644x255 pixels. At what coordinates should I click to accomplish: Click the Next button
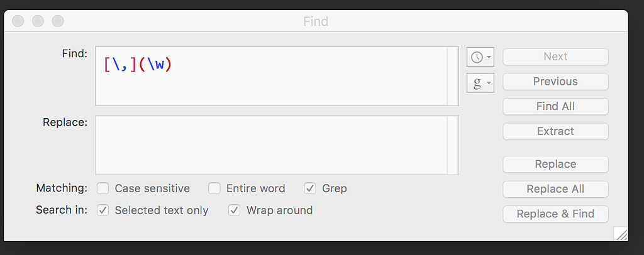tap(555, 57)
